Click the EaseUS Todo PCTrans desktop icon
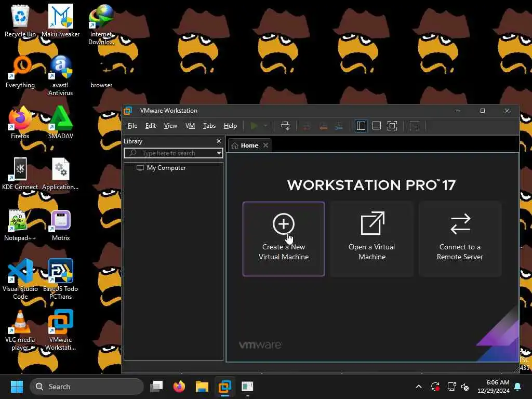This screenshot has height=399, width=532. coord(60,279)
